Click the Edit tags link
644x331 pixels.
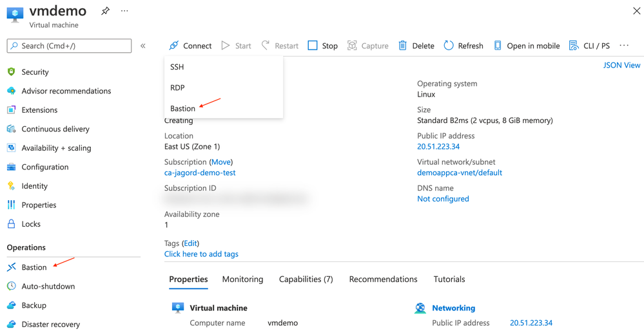[x=190, y=243]
